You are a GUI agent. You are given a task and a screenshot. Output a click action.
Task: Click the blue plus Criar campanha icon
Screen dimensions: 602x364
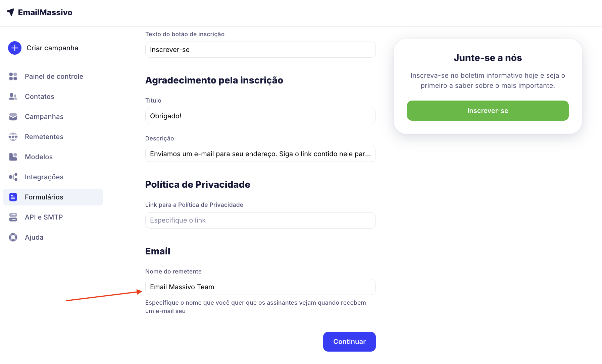(15, 48)
